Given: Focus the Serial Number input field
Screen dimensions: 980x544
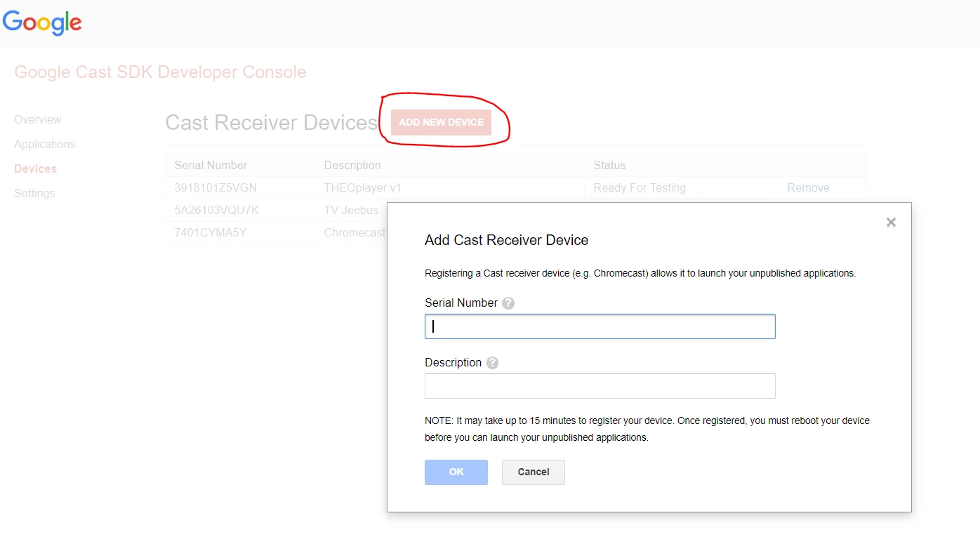Looking at the screenshot, I should coord(600,326).
